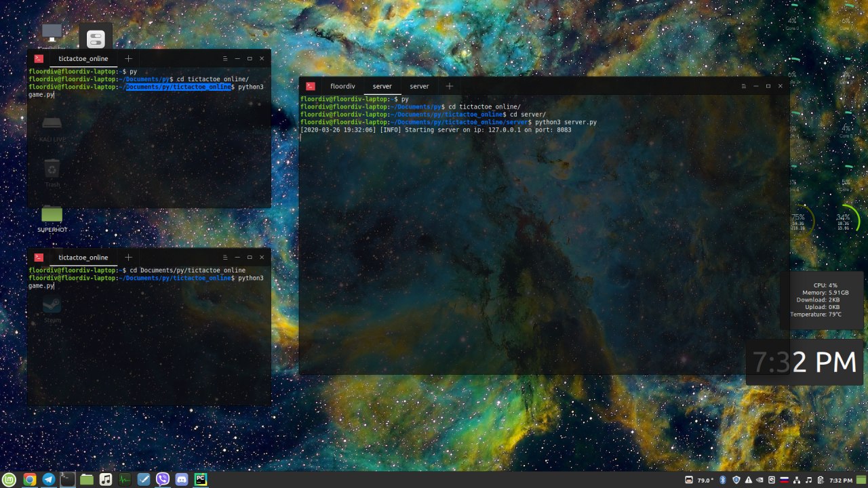Viewport: 868px width, 488px height.
Task: Add a new tab in the server terminal
Action: [449, 86]
